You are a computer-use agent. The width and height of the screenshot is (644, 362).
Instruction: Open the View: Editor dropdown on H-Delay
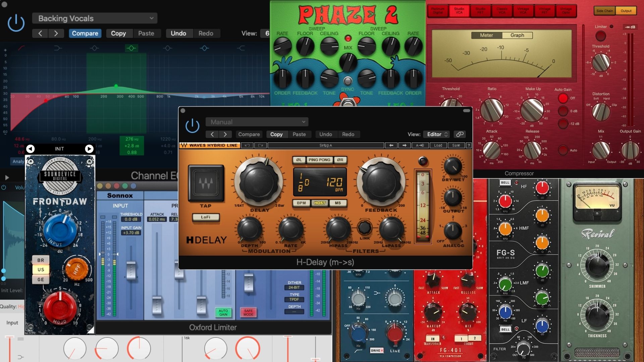point(436,134)
